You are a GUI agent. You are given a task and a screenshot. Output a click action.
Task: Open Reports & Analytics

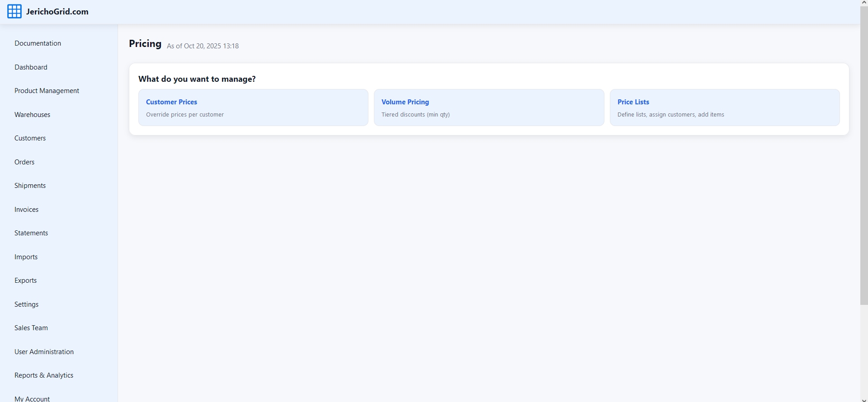tap(44, 375)
